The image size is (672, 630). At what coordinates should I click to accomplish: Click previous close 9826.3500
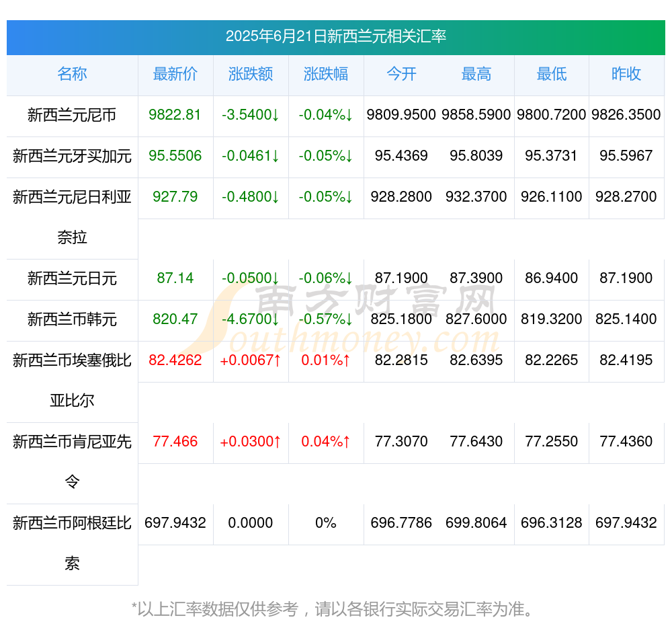pyautogui.click(x=626, y=114)
